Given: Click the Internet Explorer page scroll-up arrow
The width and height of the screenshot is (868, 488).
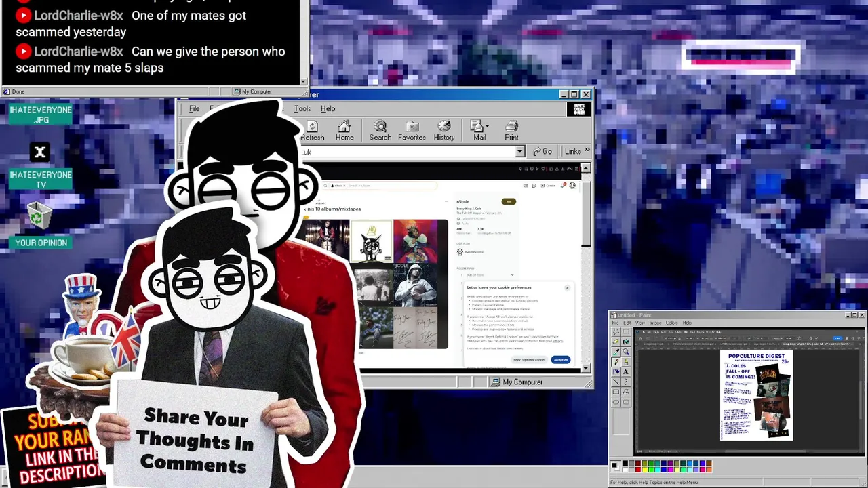Looking at the screenshot, I should point(586,167).
